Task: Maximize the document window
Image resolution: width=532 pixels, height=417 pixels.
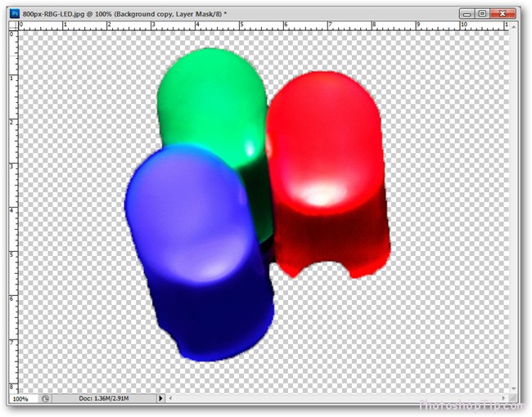Action: (x=482, y=14)
